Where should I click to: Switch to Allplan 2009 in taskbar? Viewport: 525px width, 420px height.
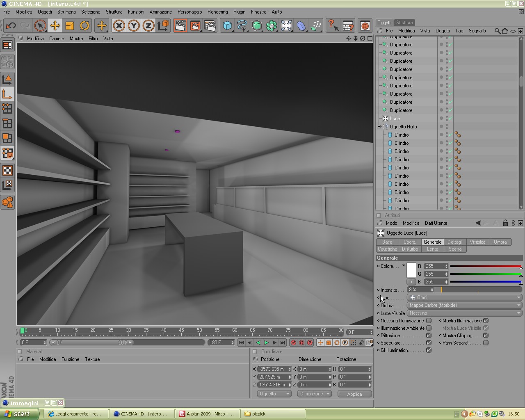coord(207,414)
